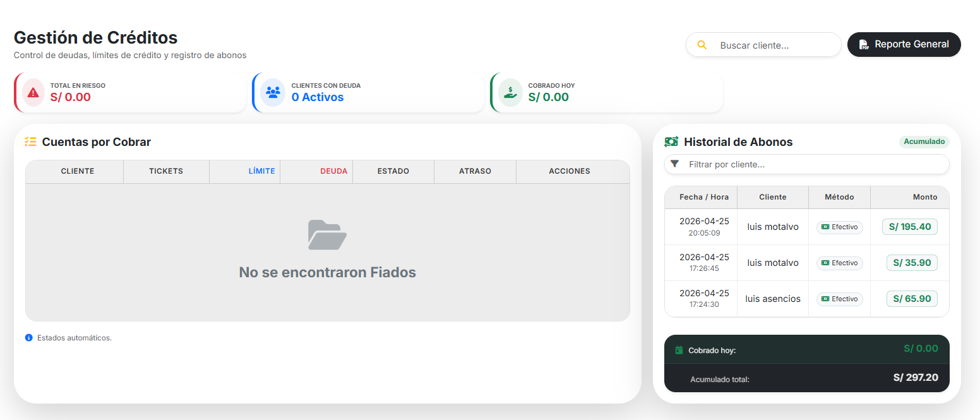Click the Estados automáticos note
The width and height of the screenshot is (980, 420).
coord(75,338)
